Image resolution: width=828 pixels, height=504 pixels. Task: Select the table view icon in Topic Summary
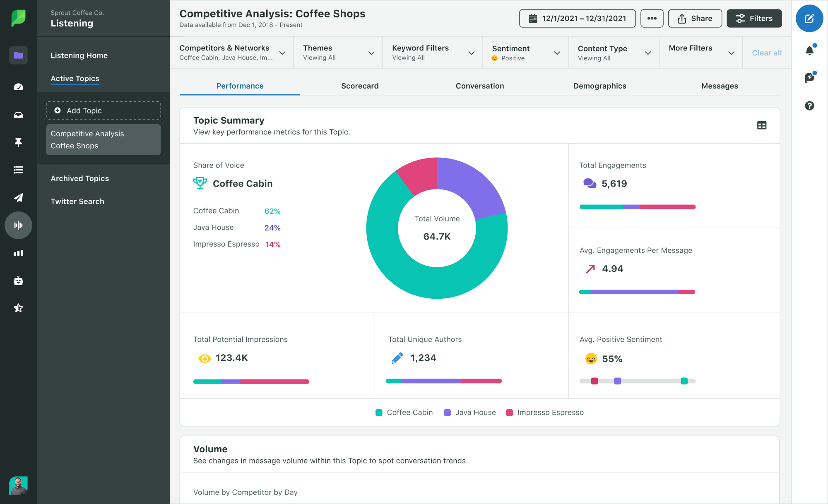pyautogui.click(x=762, y=125)
